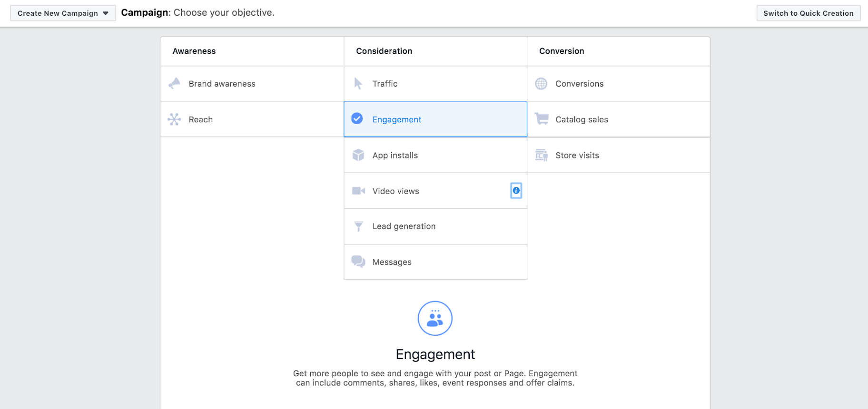Click the Brand awareness megaphone icon

tap(174, 84)
